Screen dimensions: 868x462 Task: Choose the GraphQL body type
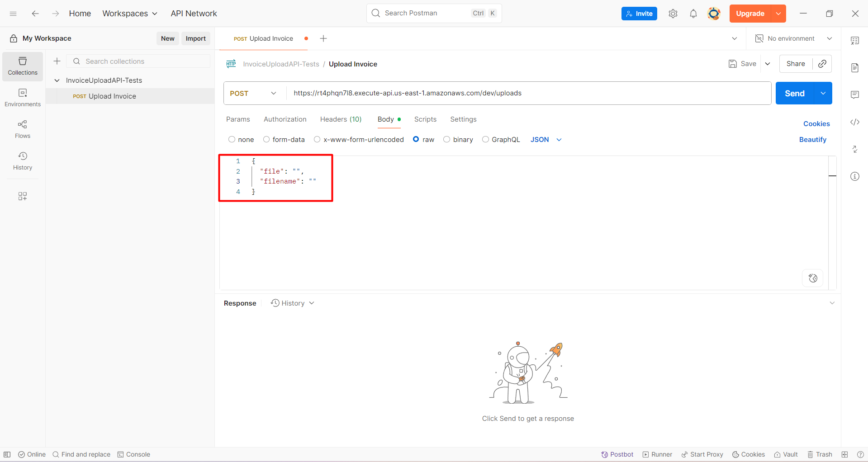tap(486, 140)
